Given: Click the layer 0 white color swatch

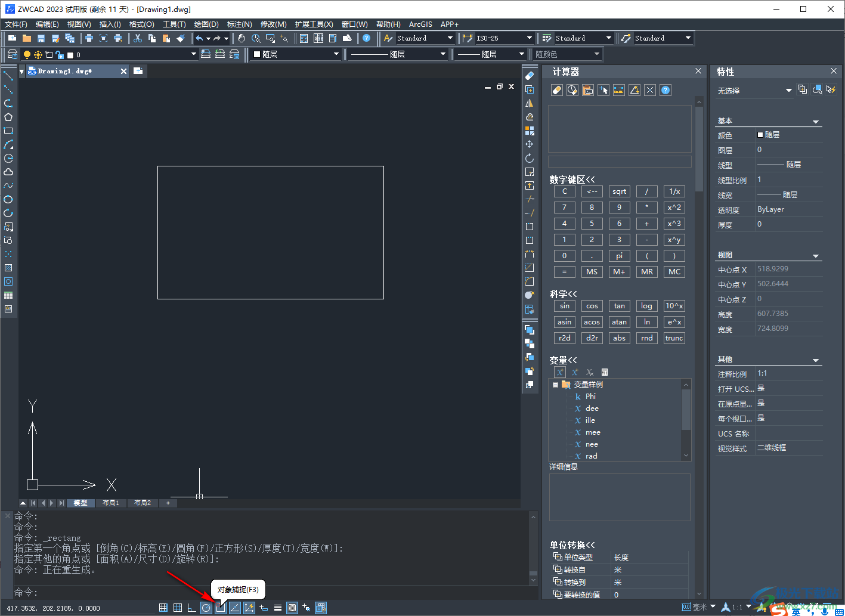Looking at the screenshot, I should click(70, 55).
